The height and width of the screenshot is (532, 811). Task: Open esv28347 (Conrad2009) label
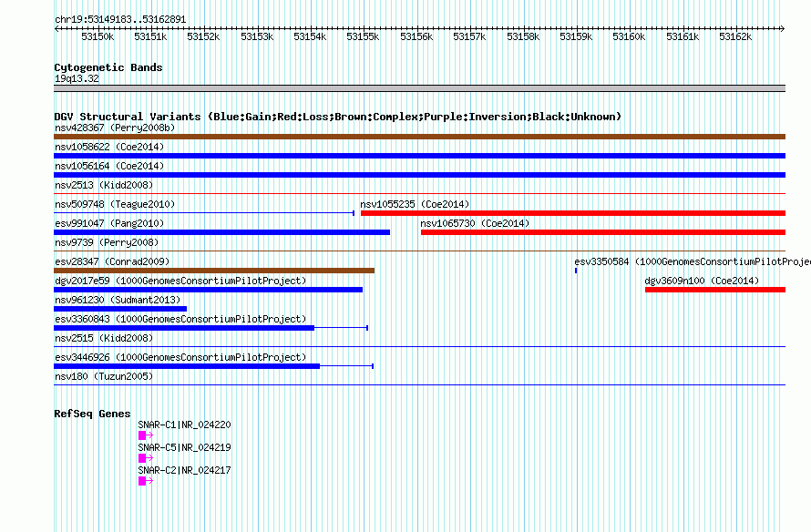112,261
